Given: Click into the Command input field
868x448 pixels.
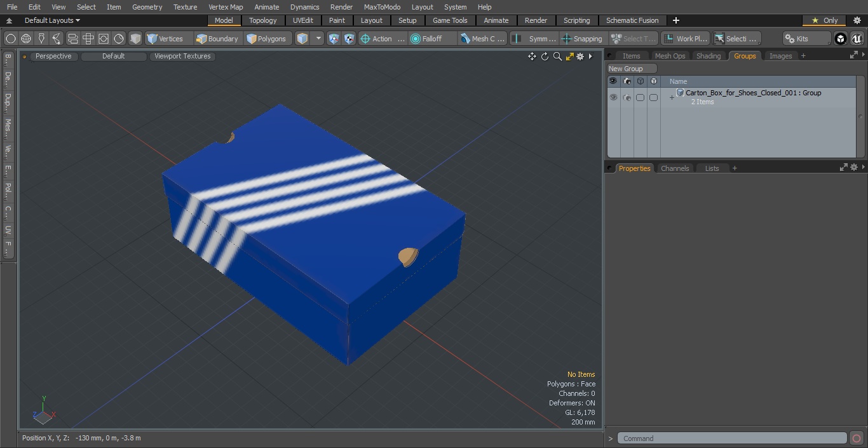Looking at the screenshot, I should tap(732, 438).
